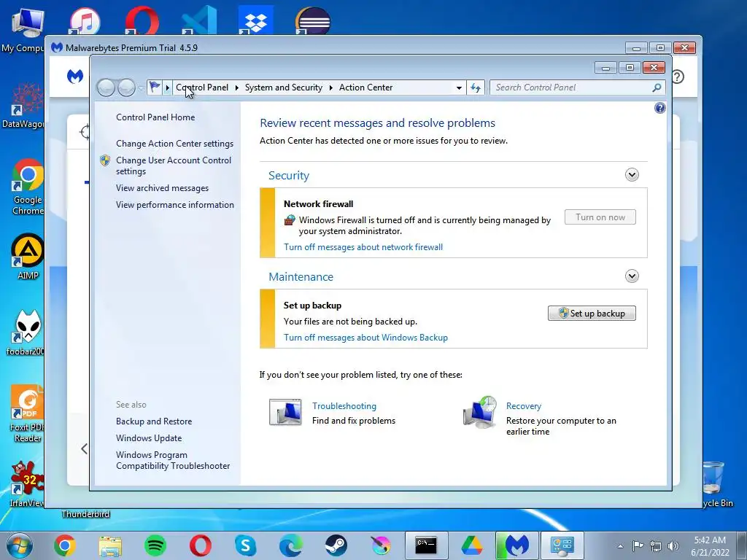Click the Malwarebytes left chevron arrow
This screenshot has width=747, height=560.
click(85, 448)
